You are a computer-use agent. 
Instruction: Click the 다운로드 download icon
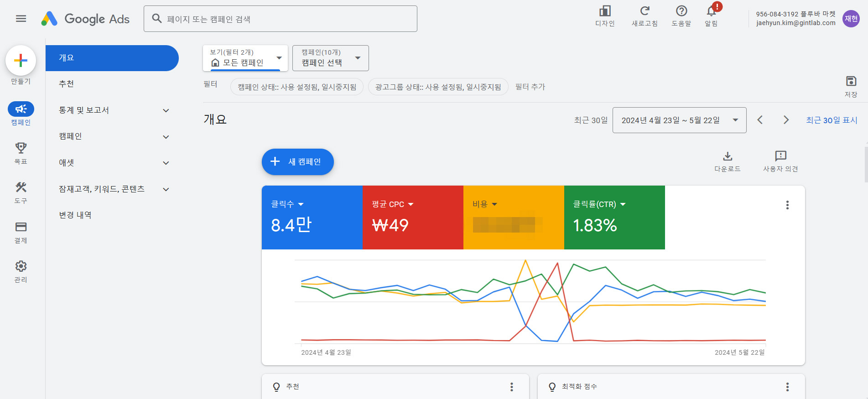click(728, 156)
